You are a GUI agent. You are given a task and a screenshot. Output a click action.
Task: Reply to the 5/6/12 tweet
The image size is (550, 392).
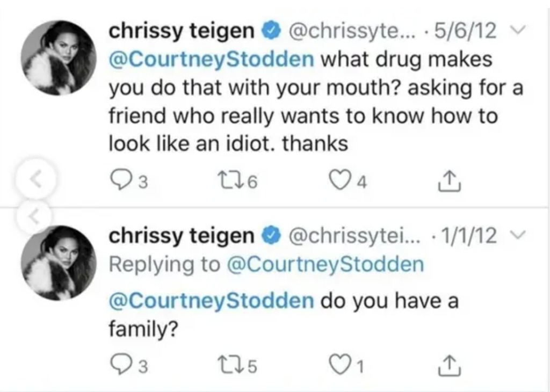(120, 179)
